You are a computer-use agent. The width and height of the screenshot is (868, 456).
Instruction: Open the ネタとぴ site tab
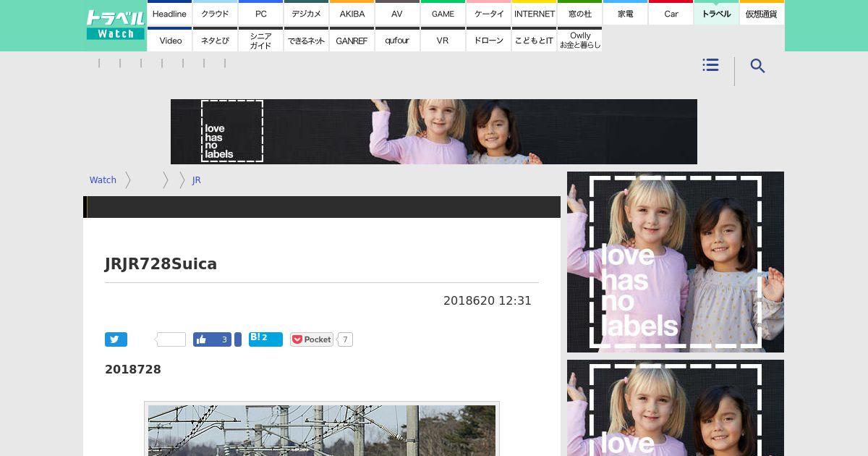pos(215,40)
